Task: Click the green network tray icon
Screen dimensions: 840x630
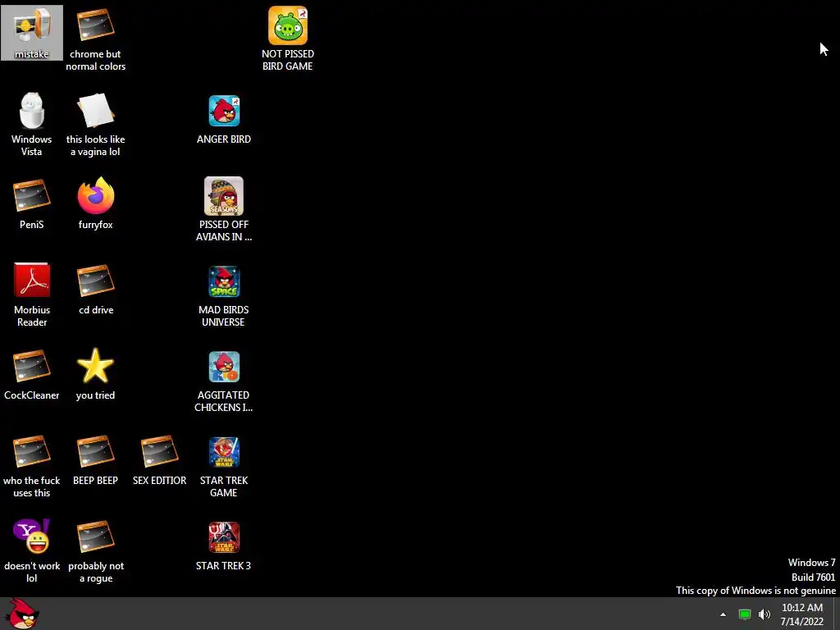Action: [745, 614]
